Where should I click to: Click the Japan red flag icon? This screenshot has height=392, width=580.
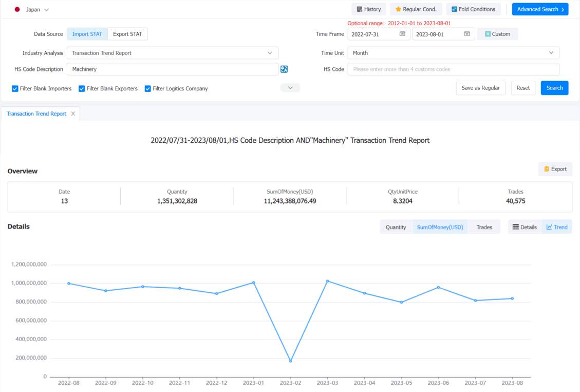pos(17,10)
